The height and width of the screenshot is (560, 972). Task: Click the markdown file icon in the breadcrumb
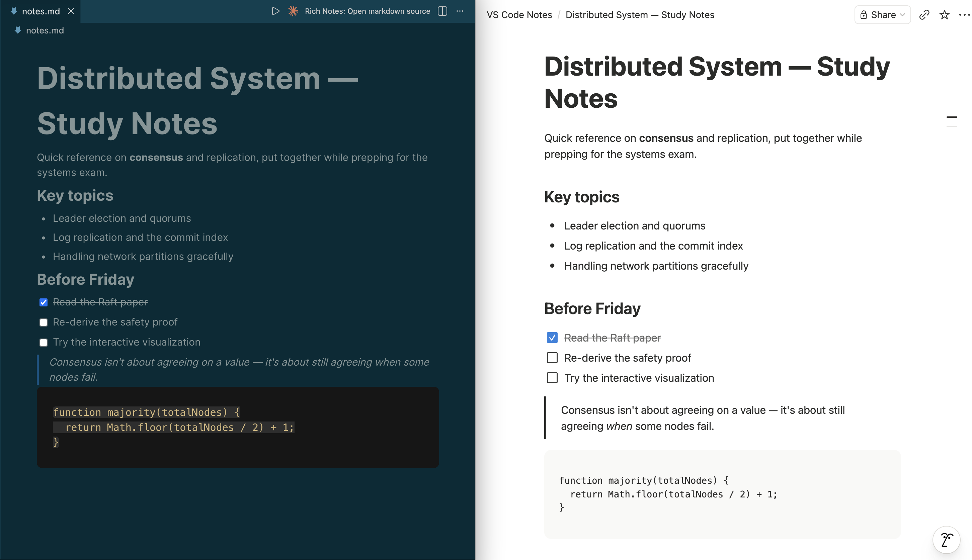click(18, 30)
